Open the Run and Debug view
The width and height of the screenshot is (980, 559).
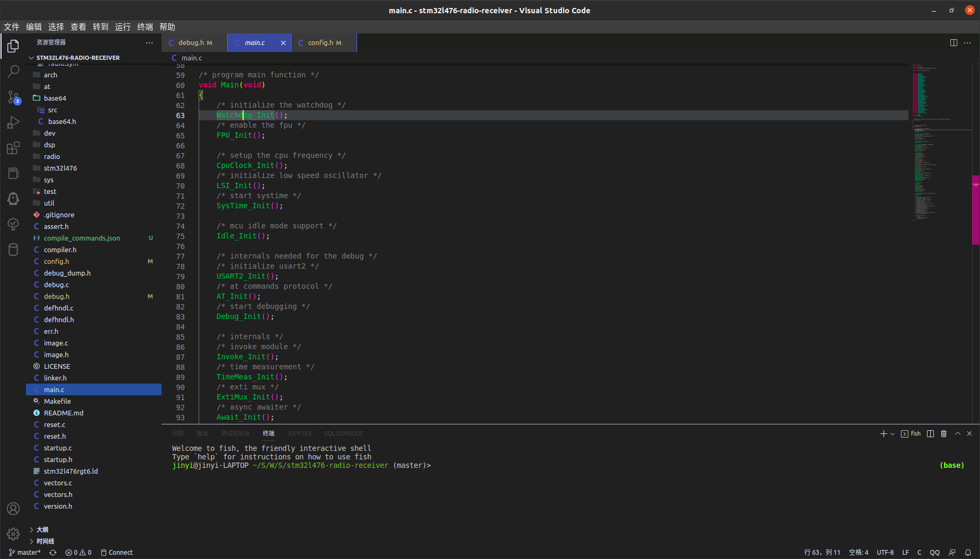(13, 123)
